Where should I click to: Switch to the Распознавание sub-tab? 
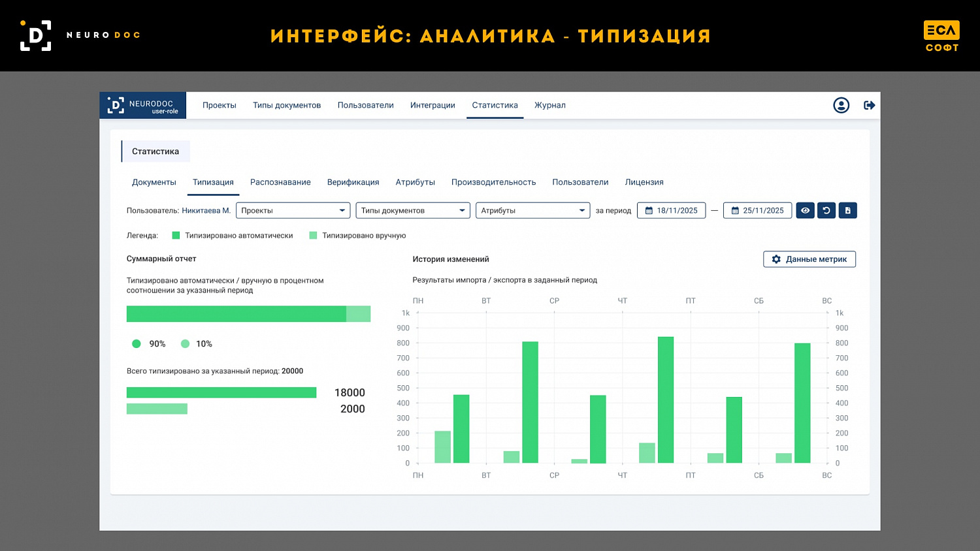280,182
